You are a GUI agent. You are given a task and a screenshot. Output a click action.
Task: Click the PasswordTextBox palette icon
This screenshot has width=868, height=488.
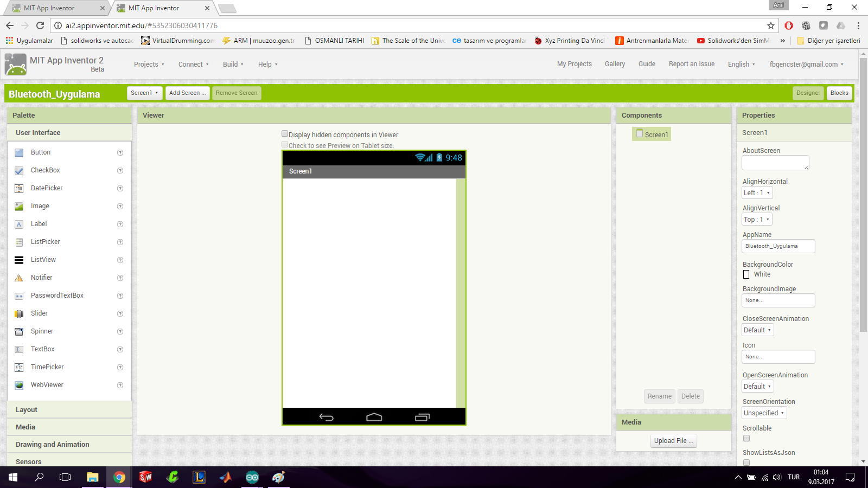(19, 296)
